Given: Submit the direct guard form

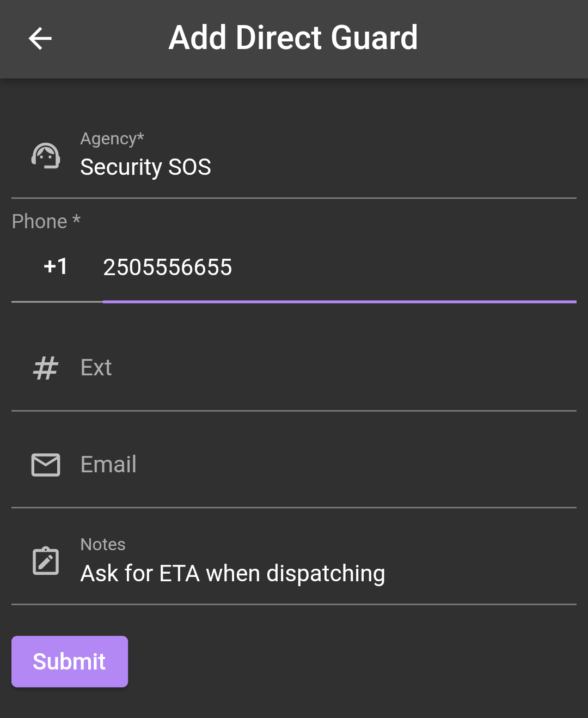Looking at the screenshot, I should (70, 661).
